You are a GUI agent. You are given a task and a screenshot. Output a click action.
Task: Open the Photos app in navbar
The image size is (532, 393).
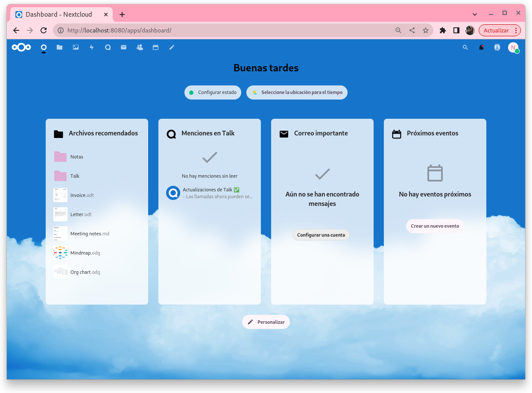pos(76,47)
